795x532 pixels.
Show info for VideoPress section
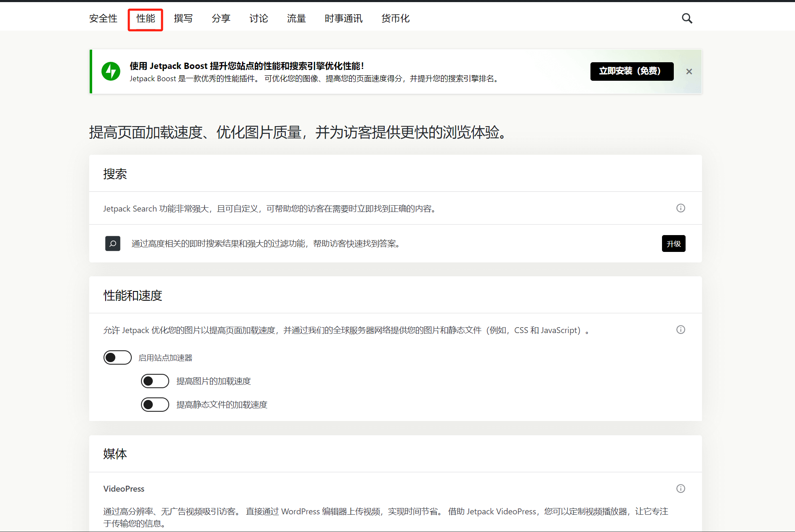tap(681, 489)
